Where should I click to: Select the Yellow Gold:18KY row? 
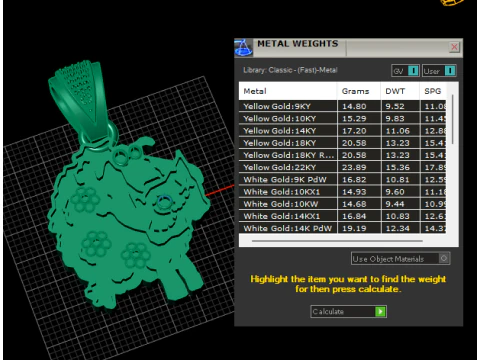(342, 143)
